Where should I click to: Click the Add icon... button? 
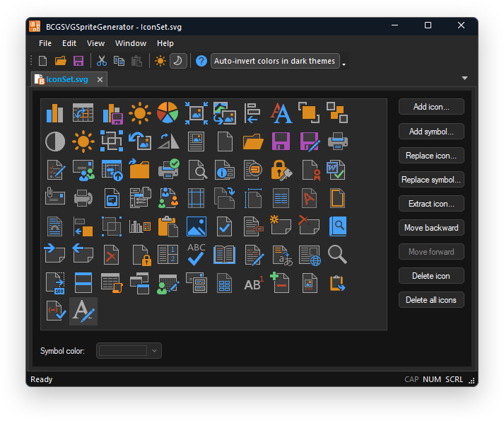pyautogui.click(x=431, y=107)
